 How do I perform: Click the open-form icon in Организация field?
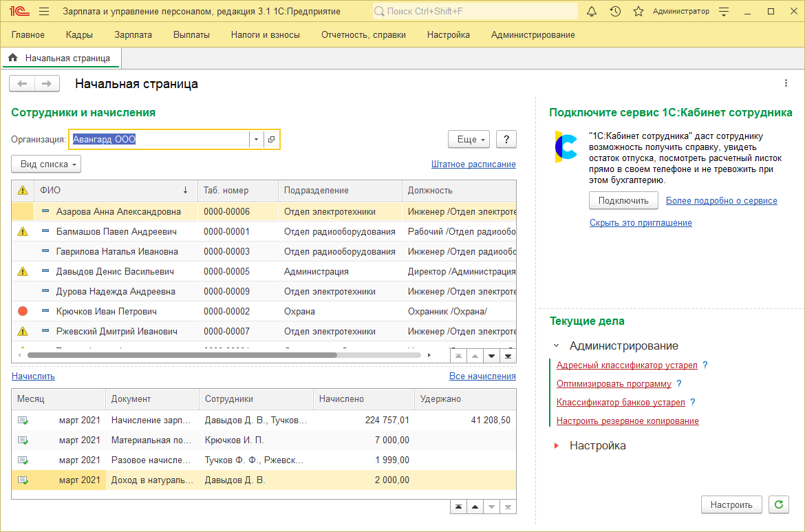click(x=272, y=140)
